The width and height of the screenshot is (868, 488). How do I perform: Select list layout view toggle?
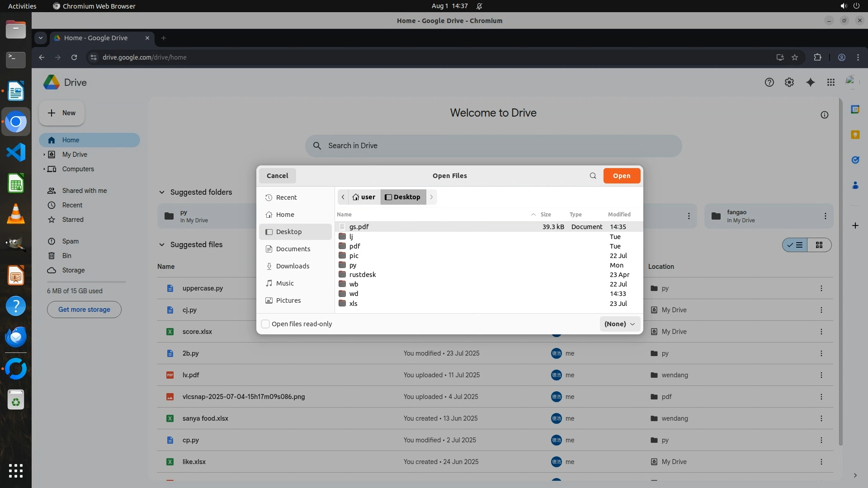(x=795, y=245)
